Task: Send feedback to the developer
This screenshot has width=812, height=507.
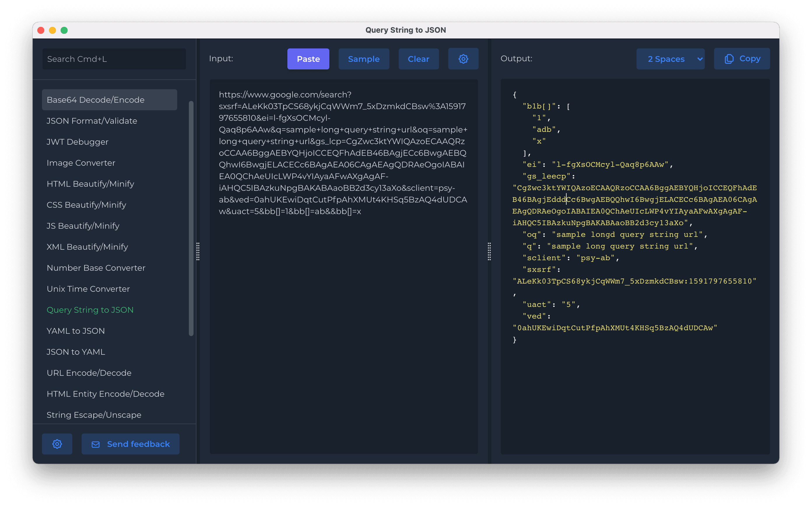Action: coord(130,444)
